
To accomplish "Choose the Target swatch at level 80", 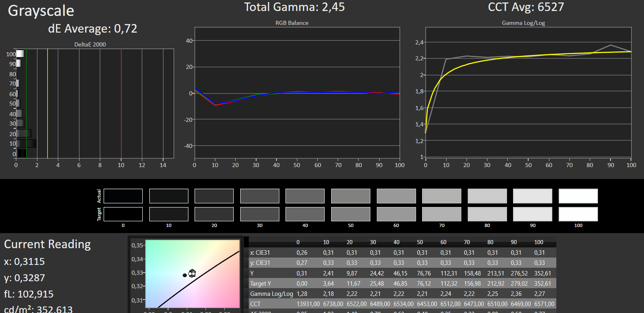I will click(487, 214).
